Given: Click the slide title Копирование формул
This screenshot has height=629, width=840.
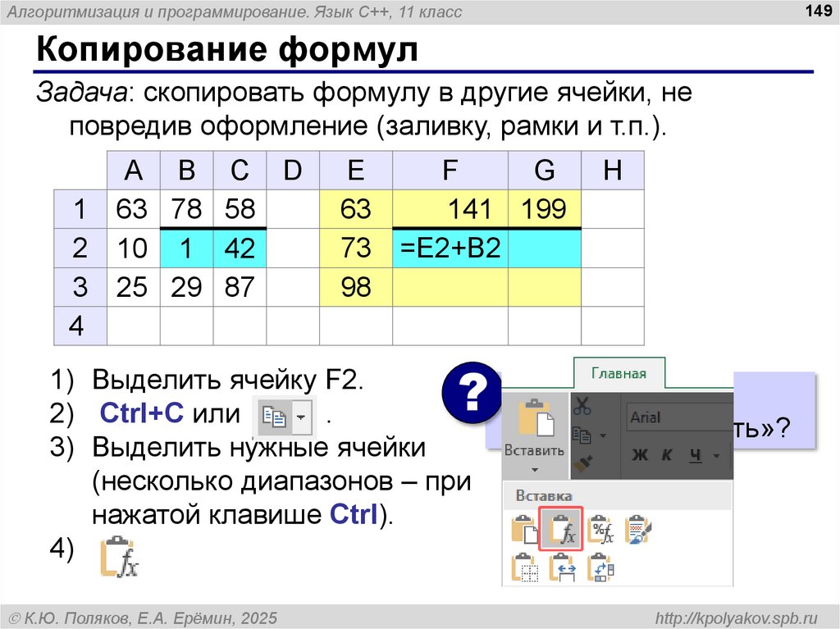Looking at the screenshot, I should (227, 50).
